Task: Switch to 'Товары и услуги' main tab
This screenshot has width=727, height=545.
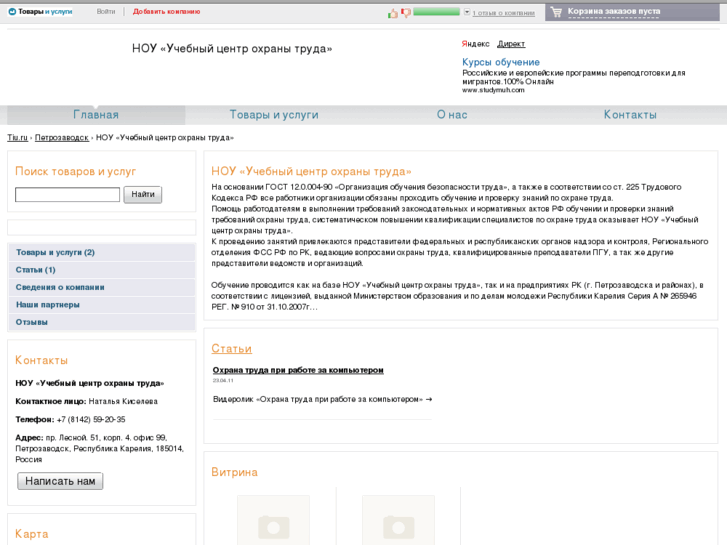Action: pos(274,115)
